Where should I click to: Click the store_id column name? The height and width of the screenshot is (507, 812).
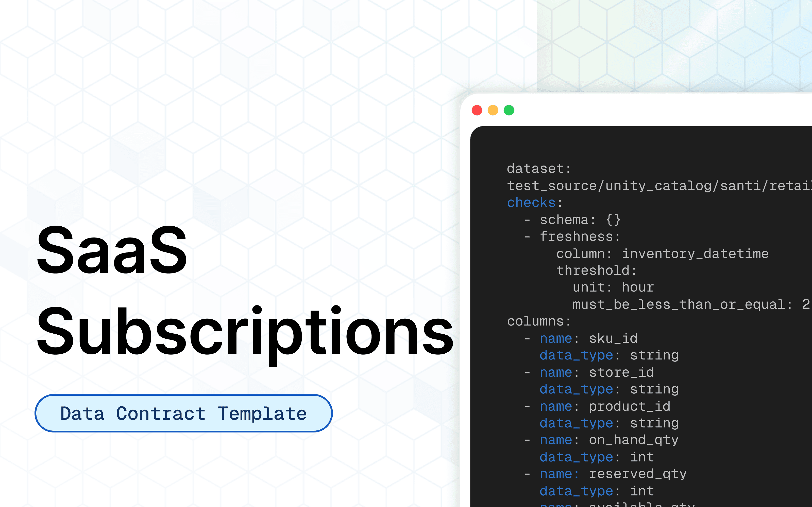[621, 372]
